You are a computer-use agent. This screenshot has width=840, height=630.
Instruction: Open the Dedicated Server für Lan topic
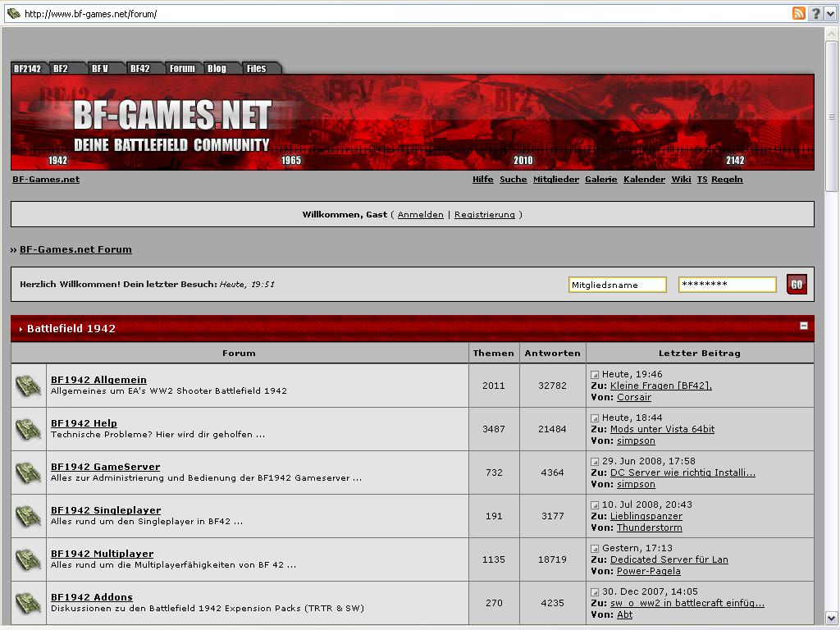(x=669, y=559)
